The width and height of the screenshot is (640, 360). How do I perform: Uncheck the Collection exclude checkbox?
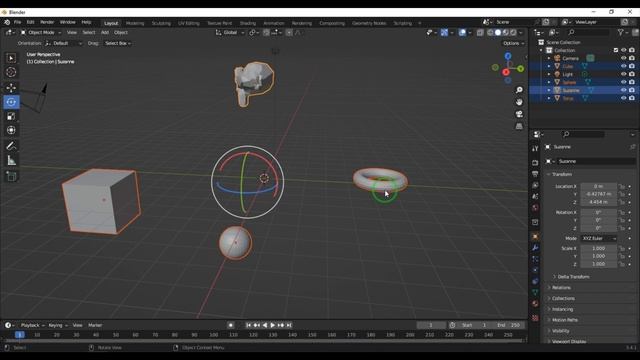pyautogui.click(x=616, y=50)
